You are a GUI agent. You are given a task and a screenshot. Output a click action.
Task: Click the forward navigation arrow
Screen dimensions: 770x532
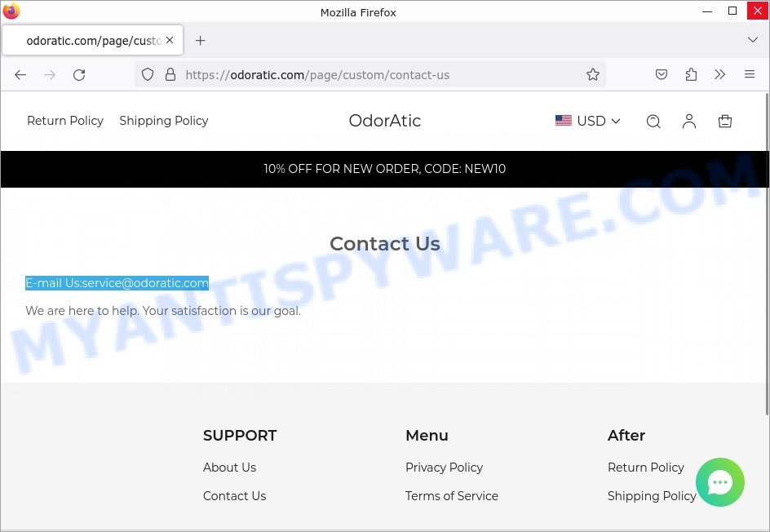pos(50,75)
